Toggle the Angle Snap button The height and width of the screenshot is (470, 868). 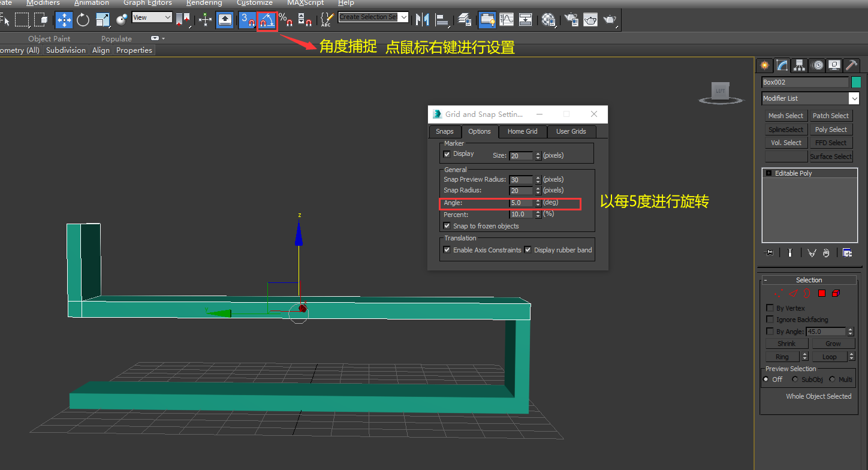(x=267, y=20)
